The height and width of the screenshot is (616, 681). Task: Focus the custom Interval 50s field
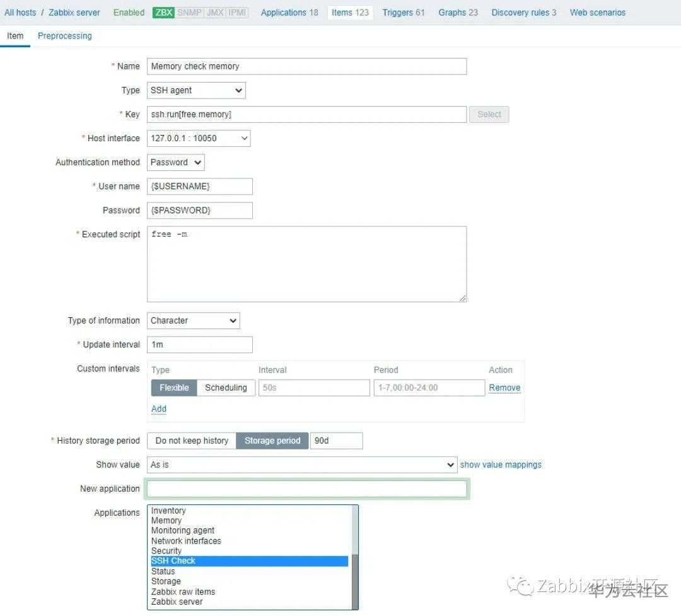(314, 388)
